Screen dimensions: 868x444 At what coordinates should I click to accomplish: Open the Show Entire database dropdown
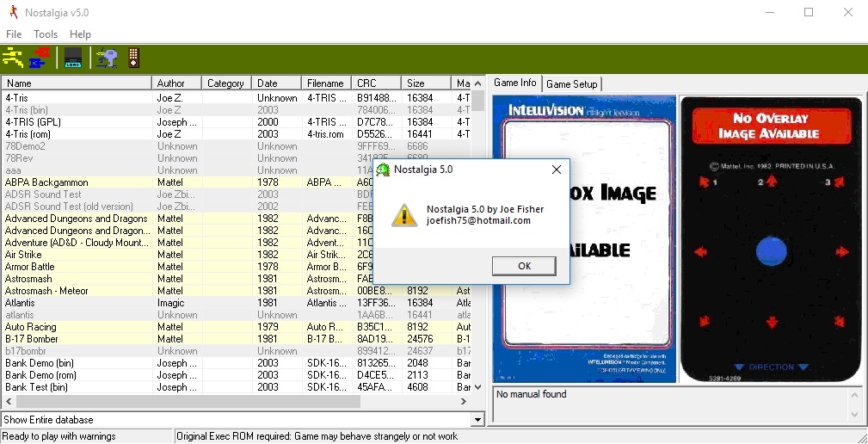(x=479, y=420)
